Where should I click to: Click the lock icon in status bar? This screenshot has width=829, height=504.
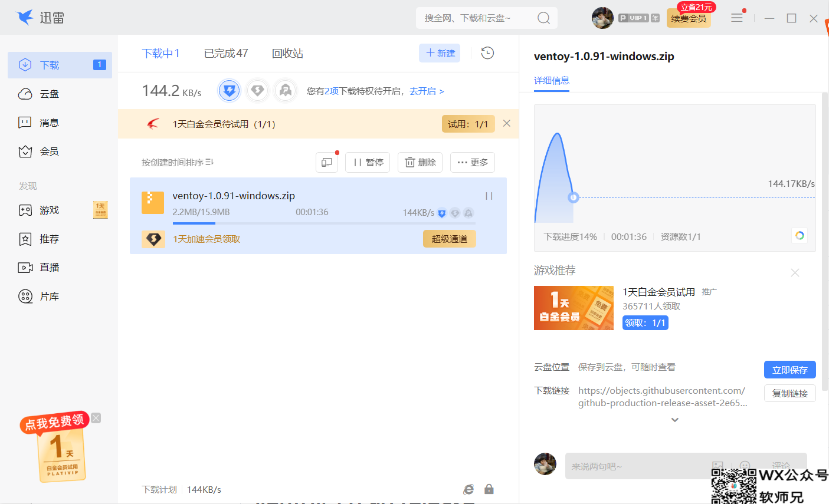coord(489,489)
